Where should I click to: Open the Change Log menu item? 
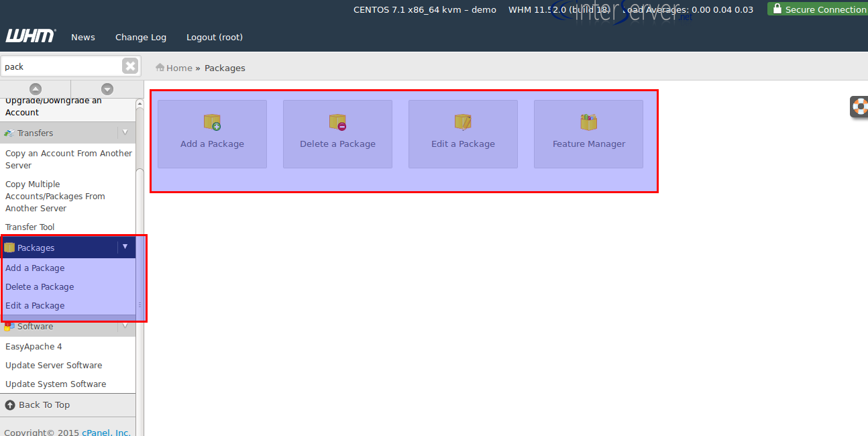tap(141, 38)
